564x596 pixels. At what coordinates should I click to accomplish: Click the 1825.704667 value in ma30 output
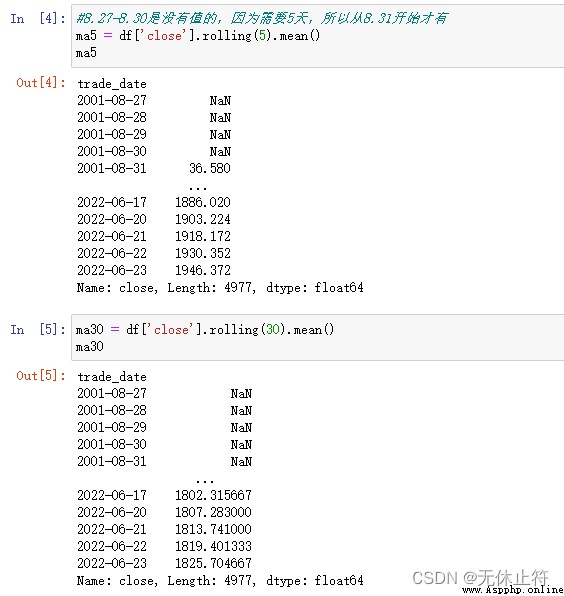coord(213,563)
